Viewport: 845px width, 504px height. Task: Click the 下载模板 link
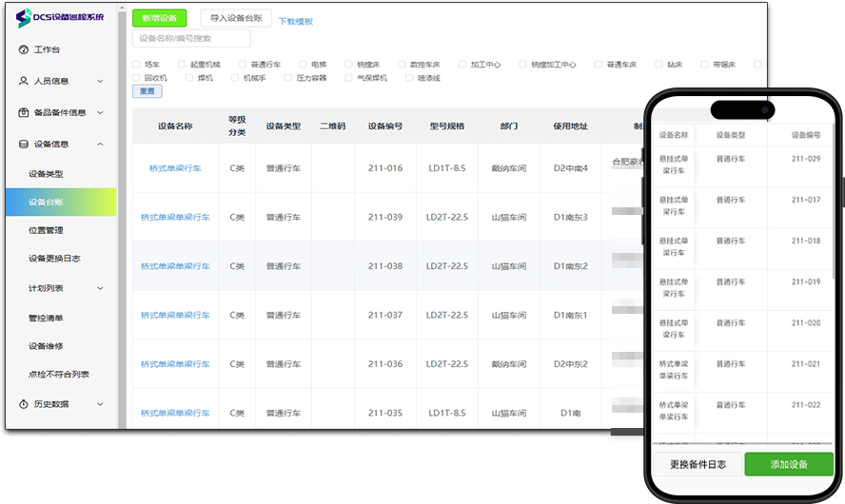[295, 21]
